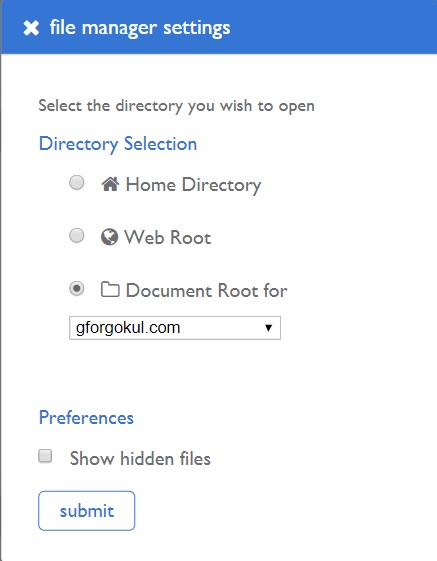Select the Document Root for radio button
437x561 pixels.
77,288
